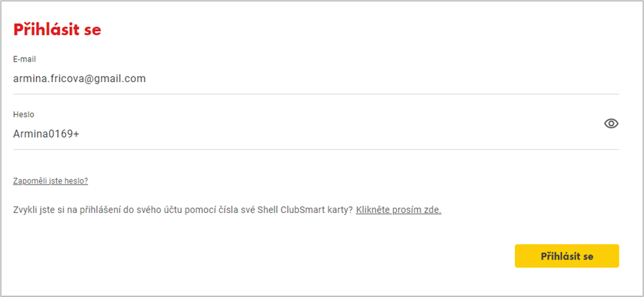This screenshot has height=297, width=644.
Task: Toggle password visibility with the eye icon
Action: [611, 123]
